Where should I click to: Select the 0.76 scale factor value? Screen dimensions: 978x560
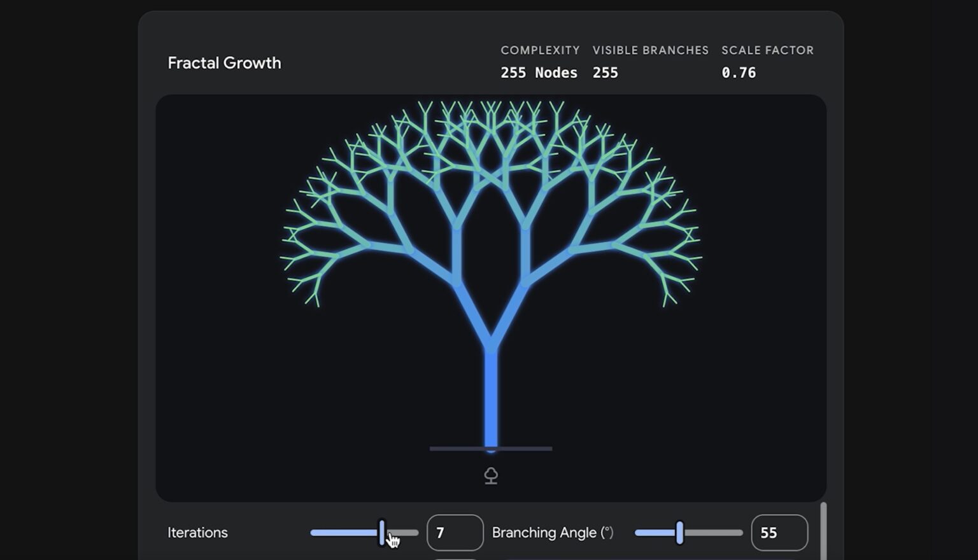point(739,73)
